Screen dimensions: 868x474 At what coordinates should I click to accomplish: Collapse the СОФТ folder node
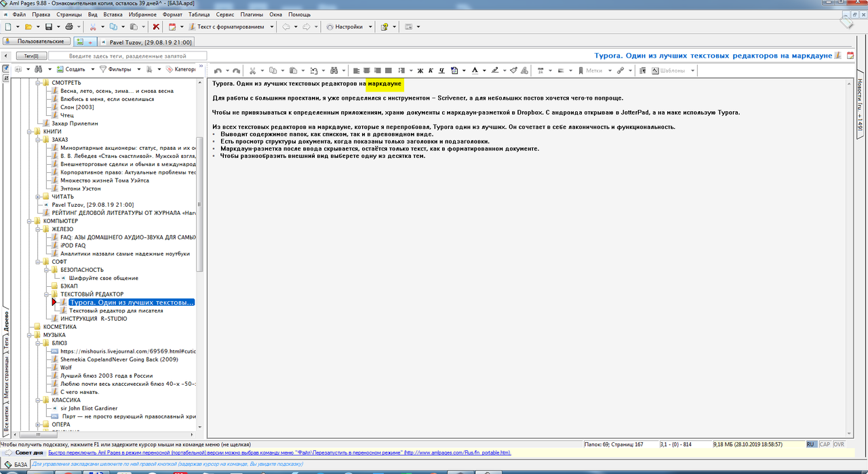[x=37, y=262]
